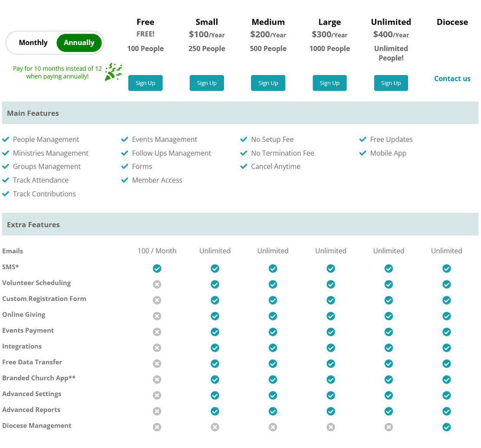Click Volunteer Scheduling check in Small column

coord(215,284)
